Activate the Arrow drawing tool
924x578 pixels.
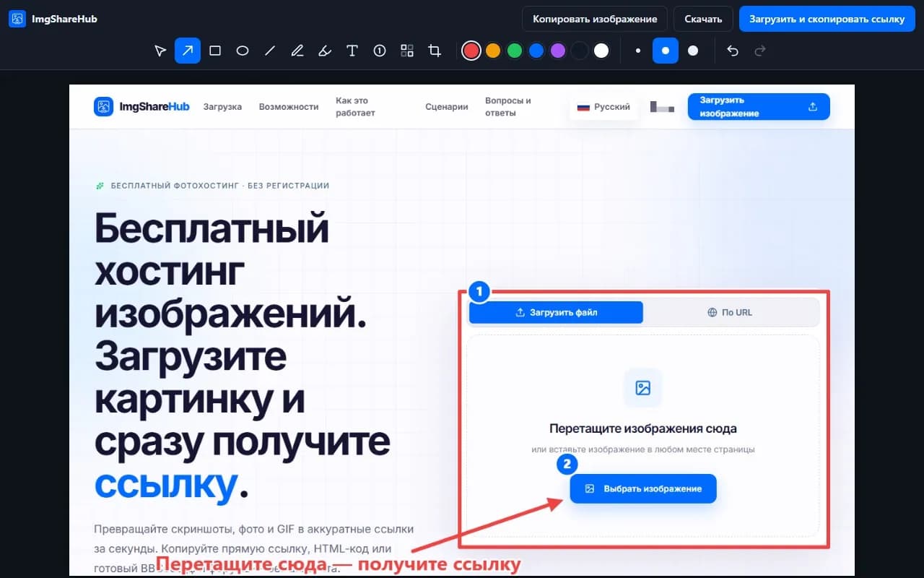click(x=188, y=51)
